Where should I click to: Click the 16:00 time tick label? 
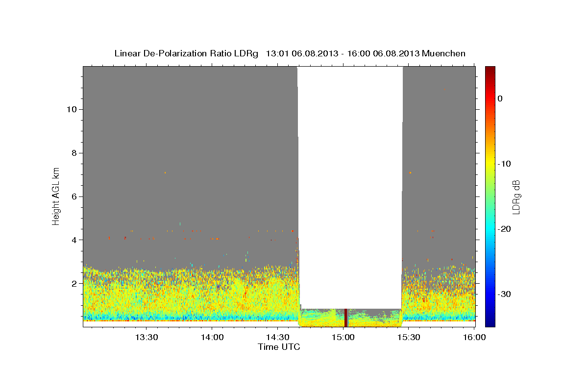pyautogui.click(x=474, y=338)
